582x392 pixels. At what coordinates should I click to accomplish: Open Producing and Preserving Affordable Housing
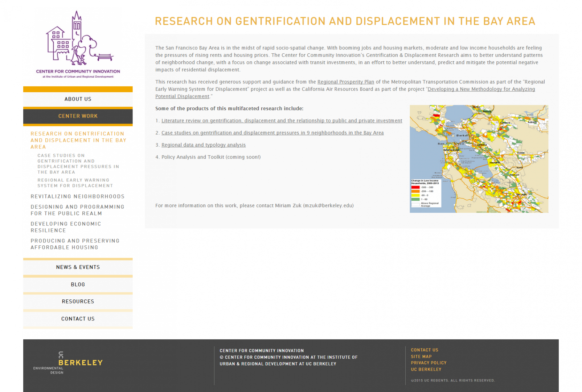[x=75, y=244]
